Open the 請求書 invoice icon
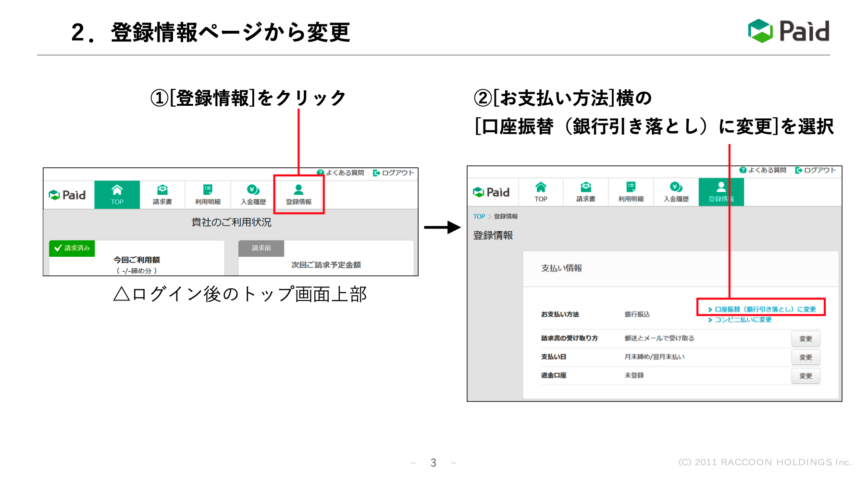 coord(161,190)
